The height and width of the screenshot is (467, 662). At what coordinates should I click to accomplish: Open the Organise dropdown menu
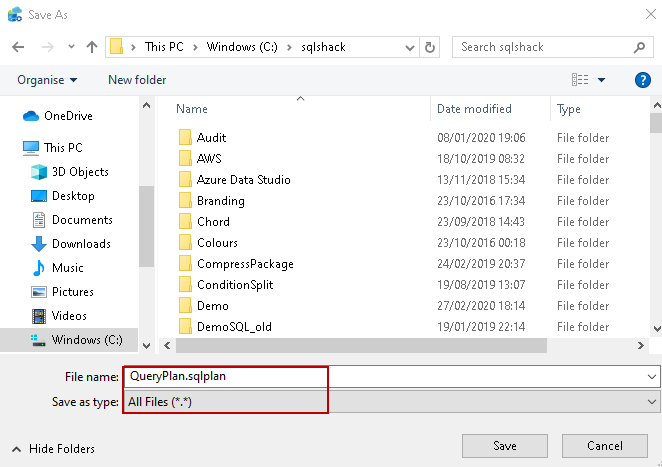[46, 80]
